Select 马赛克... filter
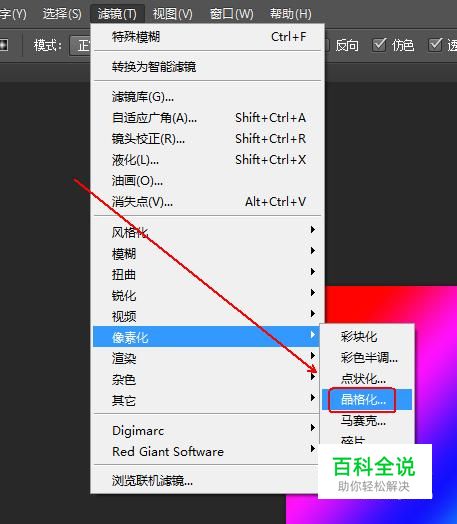457x524 pixels. pyautogui.click(x=367, y=421)
